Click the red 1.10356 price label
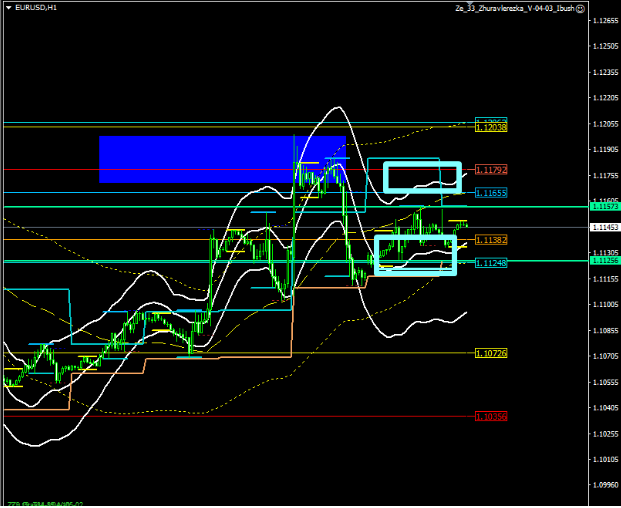The image size is (621, 508). [x=491, y=416]
